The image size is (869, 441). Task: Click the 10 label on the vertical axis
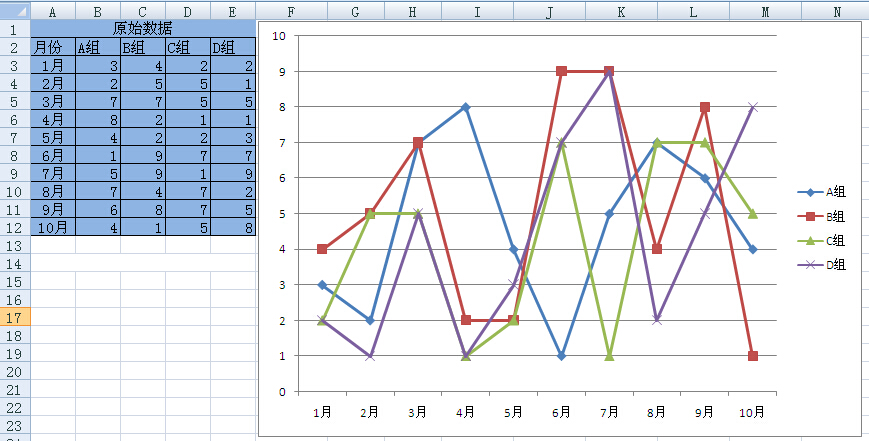(x=279, y=36)
